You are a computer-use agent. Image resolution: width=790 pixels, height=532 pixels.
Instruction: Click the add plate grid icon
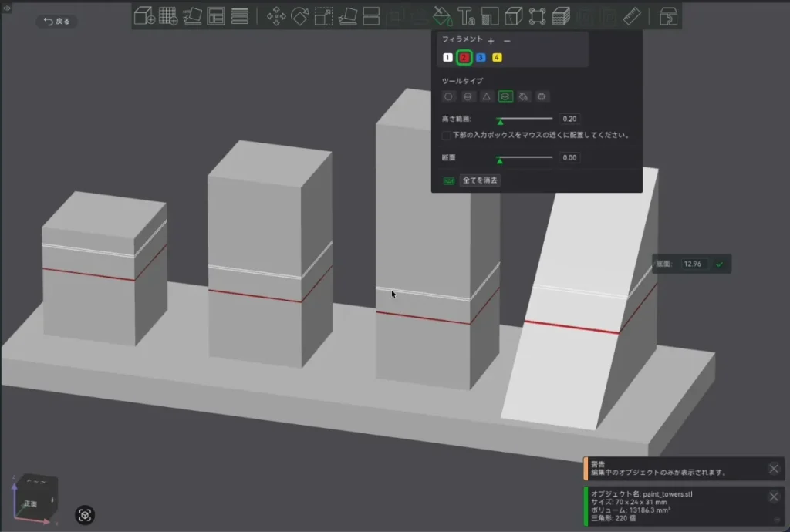pos(167,16)
